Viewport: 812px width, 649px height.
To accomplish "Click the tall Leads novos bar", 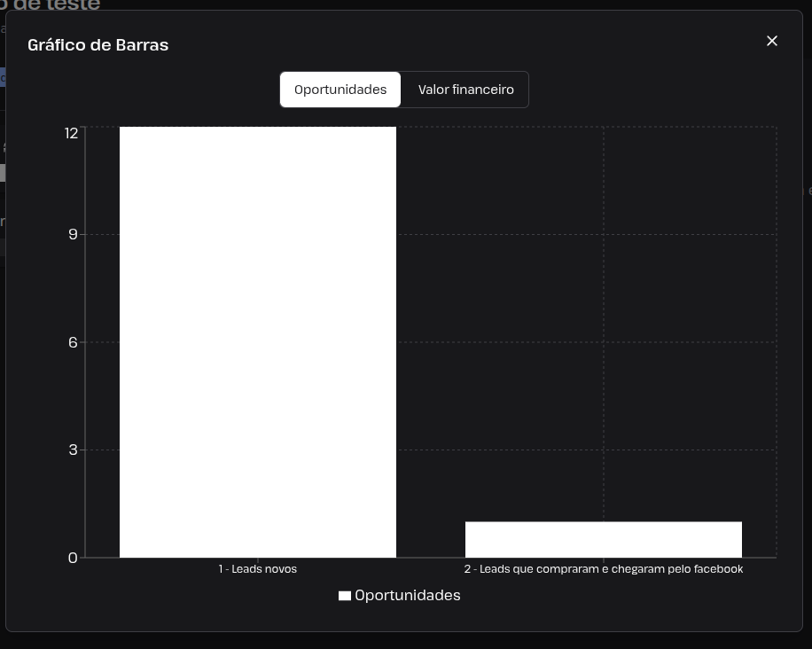I will 258,342.
